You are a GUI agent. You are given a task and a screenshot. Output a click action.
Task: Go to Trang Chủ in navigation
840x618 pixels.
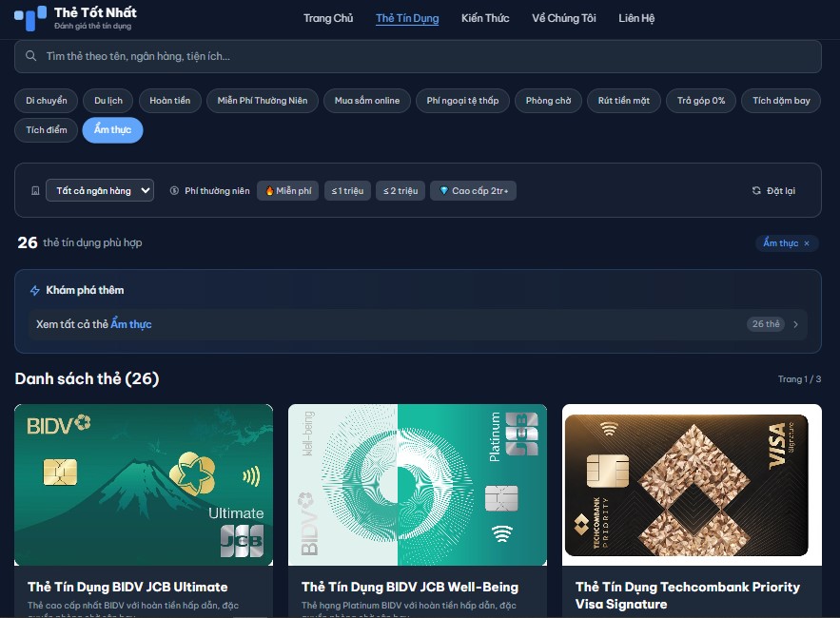[x=328, y=18]
